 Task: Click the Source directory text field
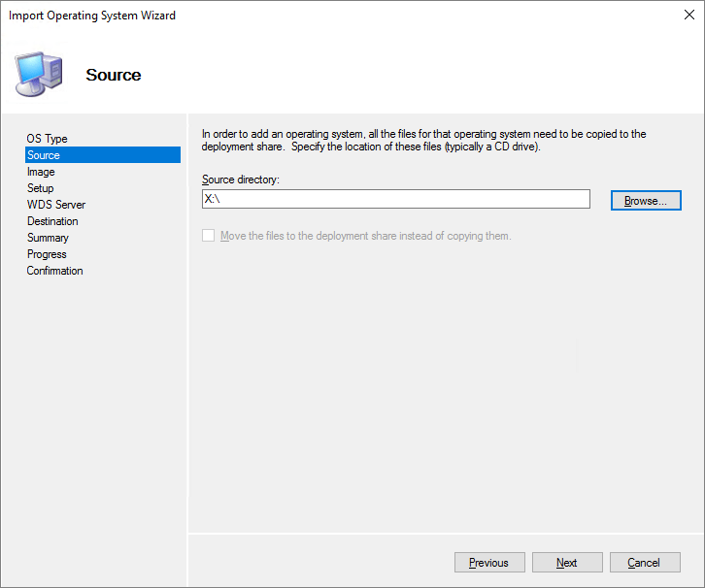click(x=395, y=199)
